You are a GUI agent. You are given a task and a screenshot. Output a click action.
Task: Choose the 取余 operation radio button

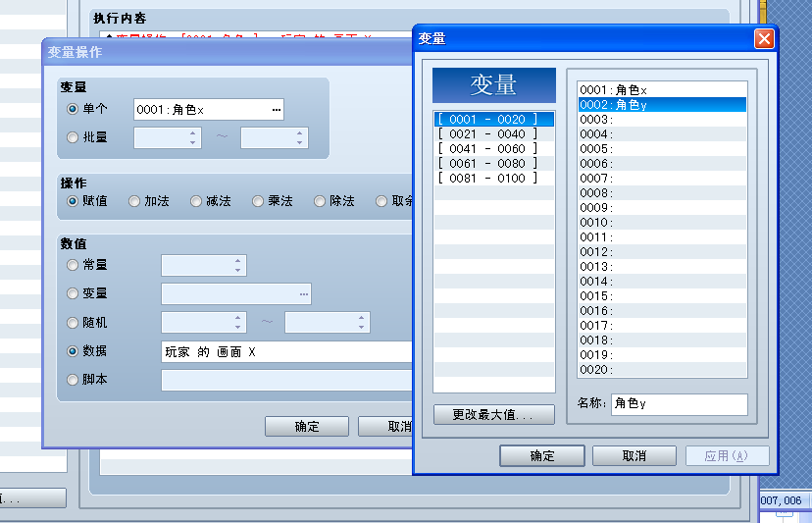pos(381,201)
